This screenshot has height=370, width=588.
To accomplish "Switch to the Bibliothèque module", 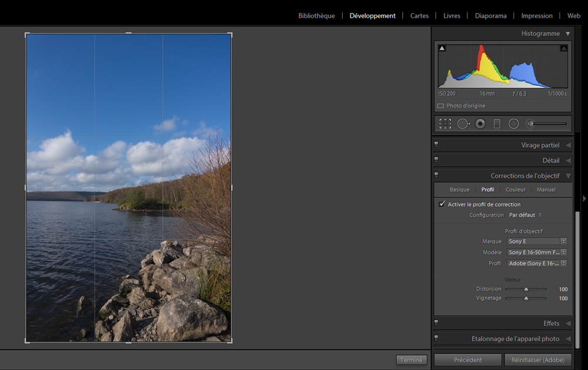I will click(x=316, y=16).
